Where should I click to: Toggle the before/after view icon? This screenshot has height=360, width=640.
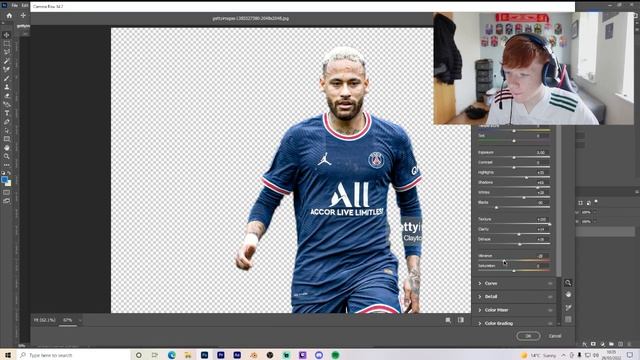coord(461,320)
